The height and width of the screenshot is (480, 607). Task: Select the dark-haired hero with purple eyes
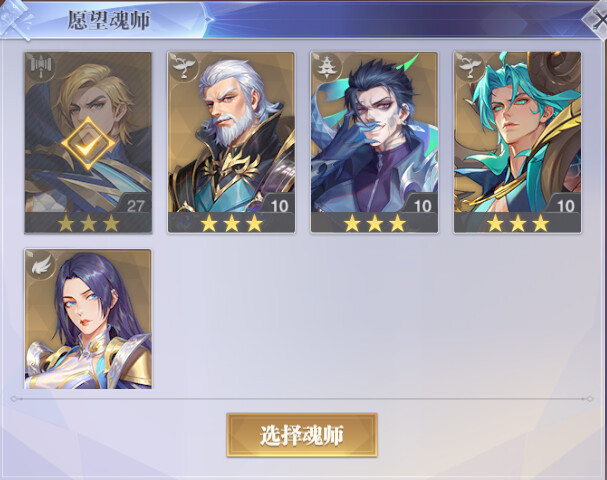[x=374, y=142]
